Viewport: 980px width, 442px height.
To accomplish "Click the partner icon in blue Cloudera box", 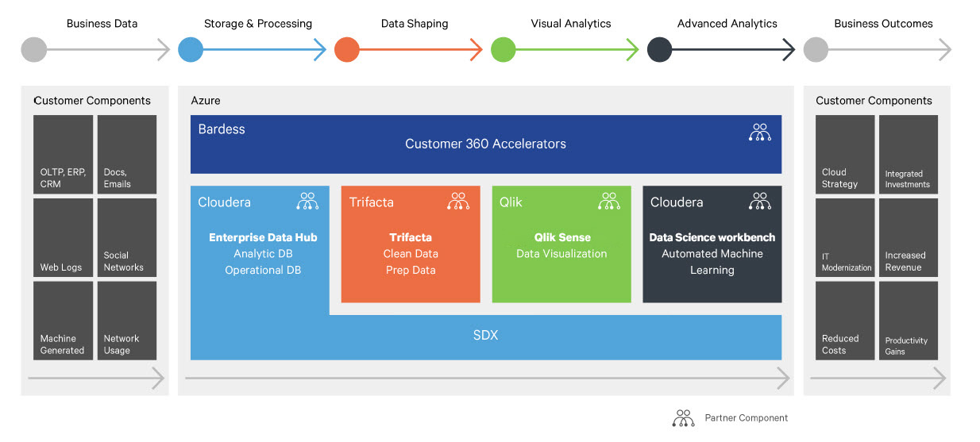I will [x=307, y=201].
